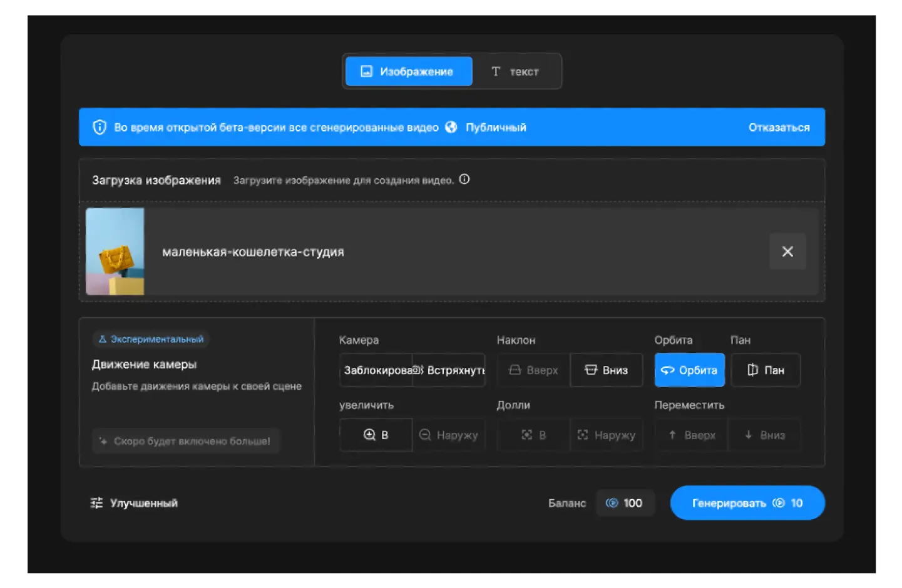Click the Публичный globe icon
The width and height of the screenshot is (902, 588).
pos(451,127)
